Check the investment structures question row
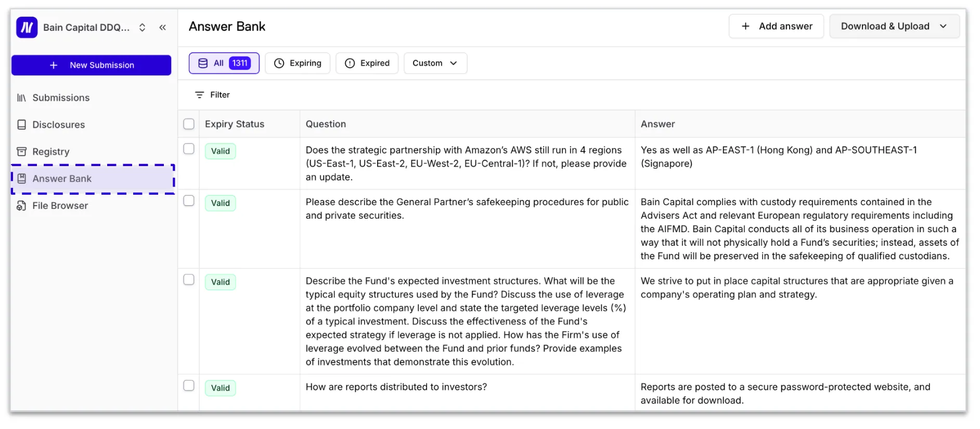 [189, 280]
